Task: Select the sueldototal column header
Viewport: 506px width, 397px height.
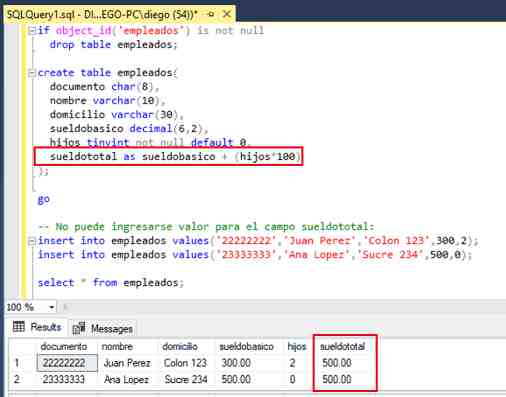Action: pyautogui.click(x=343, y=347)
